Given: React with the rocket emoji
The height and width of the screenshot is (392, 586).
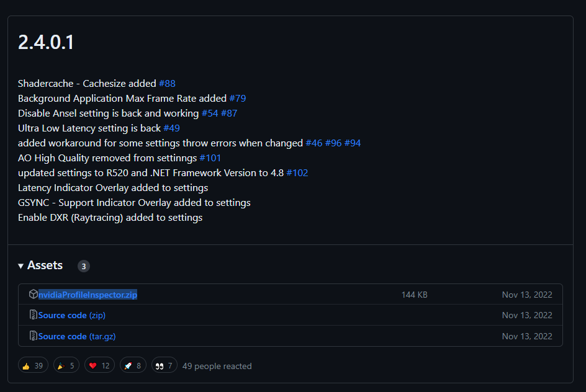Looking at the screenshot, I should 133,365.
